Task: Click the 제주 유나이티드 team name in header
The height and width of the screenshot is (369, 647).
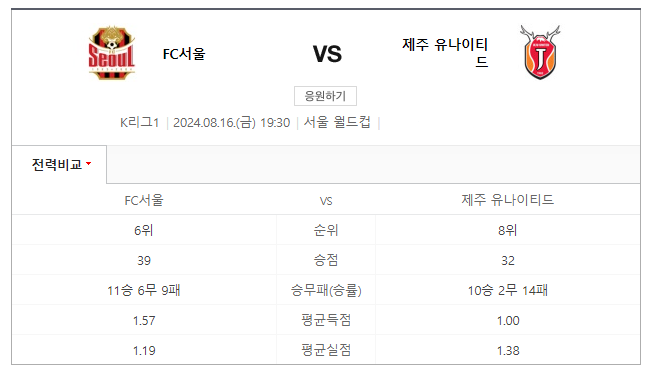Action: [445, 53]
